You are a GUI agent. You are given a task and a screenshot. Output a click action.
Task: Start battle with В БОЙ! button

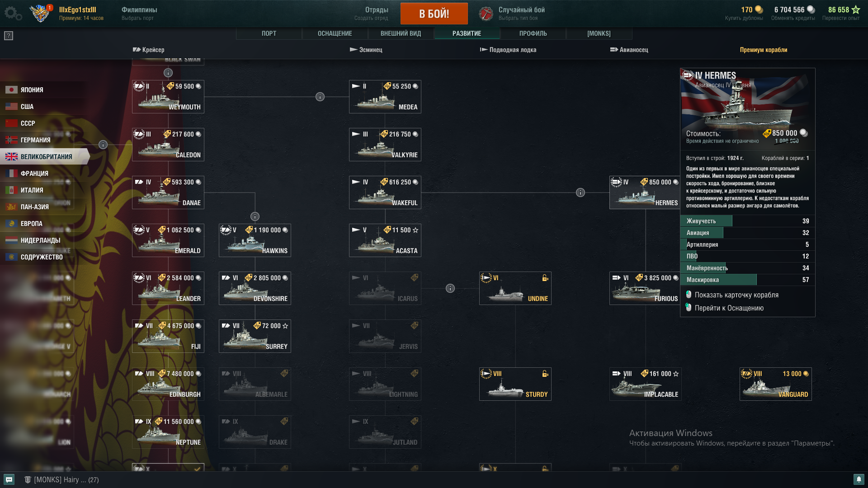434,14
